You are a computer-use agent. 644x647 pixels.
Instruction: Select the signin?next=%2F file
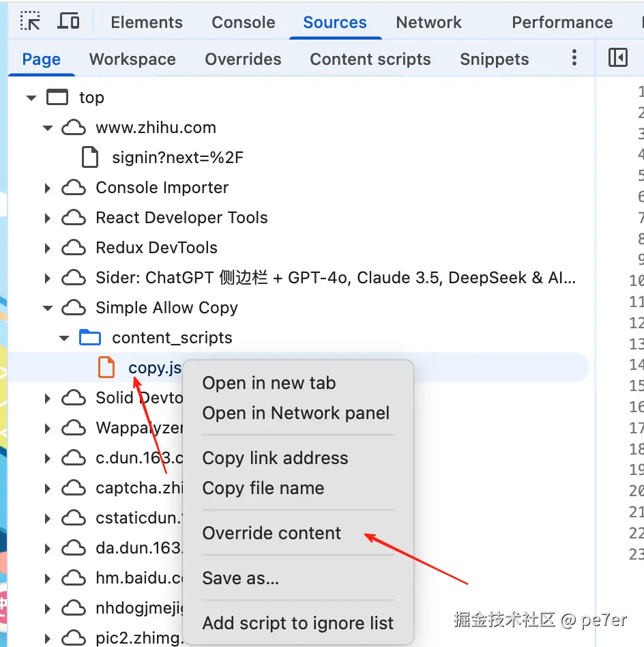(177, 158)
